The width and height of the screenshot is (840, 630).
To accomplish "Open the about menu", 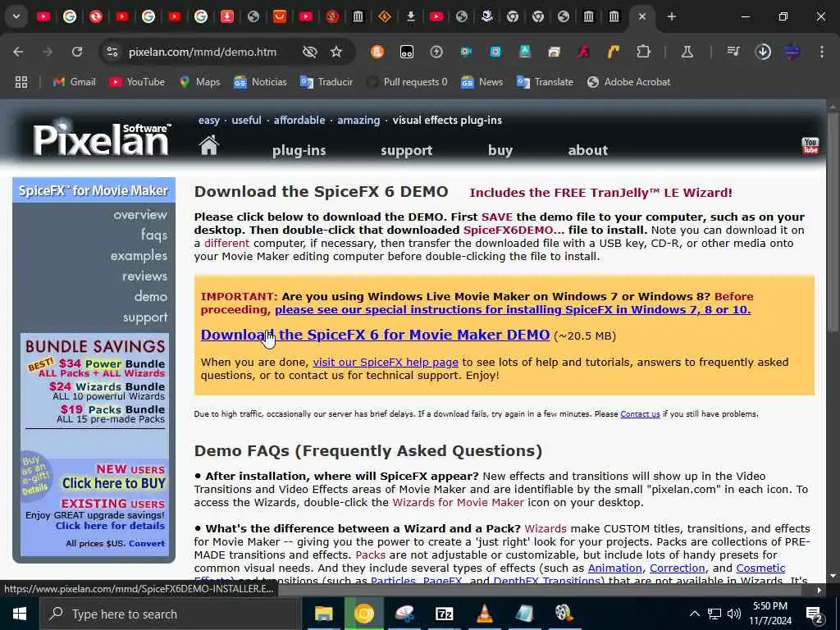I will (x=587, y=151).
